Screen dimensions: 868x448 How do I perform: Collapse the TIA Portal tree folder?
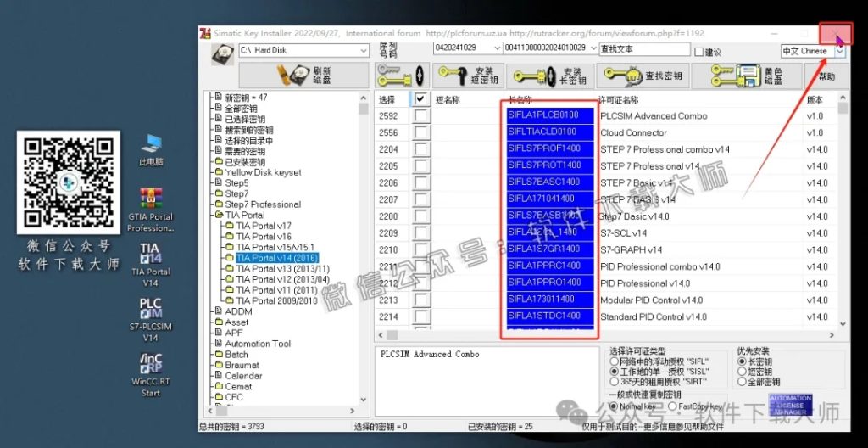[x=218, y=216]
